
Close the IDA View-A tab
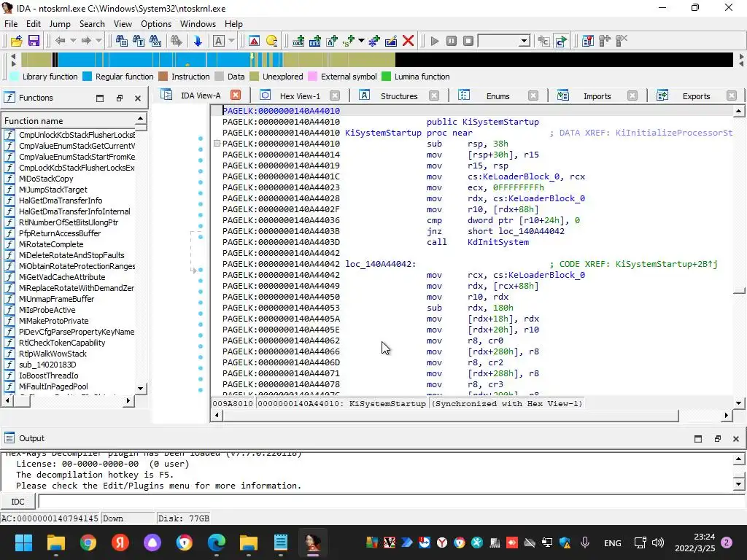236,95
